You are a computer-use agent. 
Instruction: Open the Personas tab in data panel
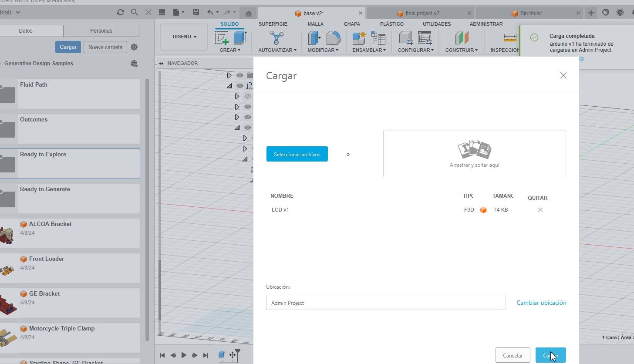(101, 31)
